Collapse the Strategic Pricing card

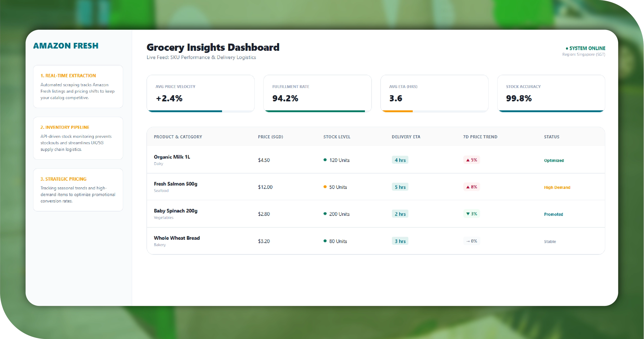point(78,190)
